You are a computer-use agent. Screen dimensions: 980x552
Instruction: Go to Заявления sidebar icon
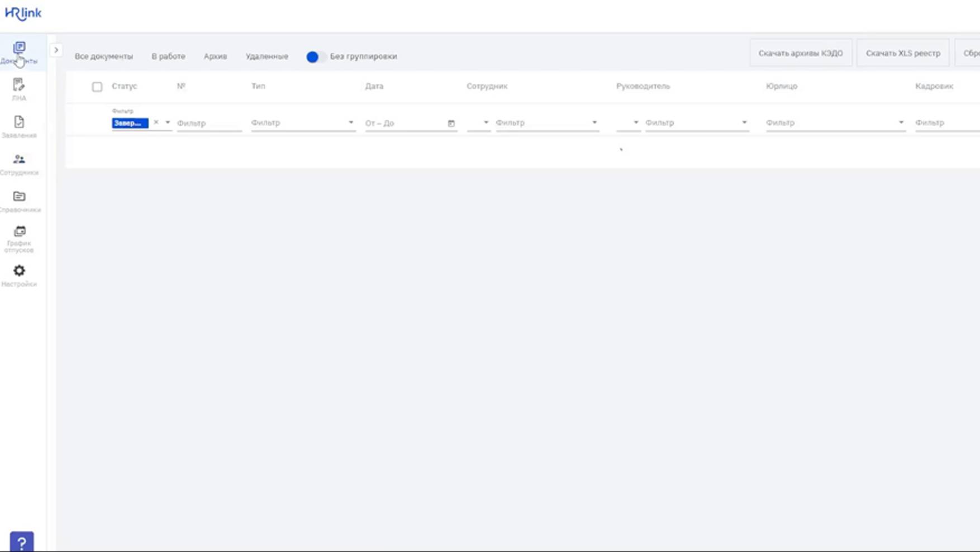19,122
